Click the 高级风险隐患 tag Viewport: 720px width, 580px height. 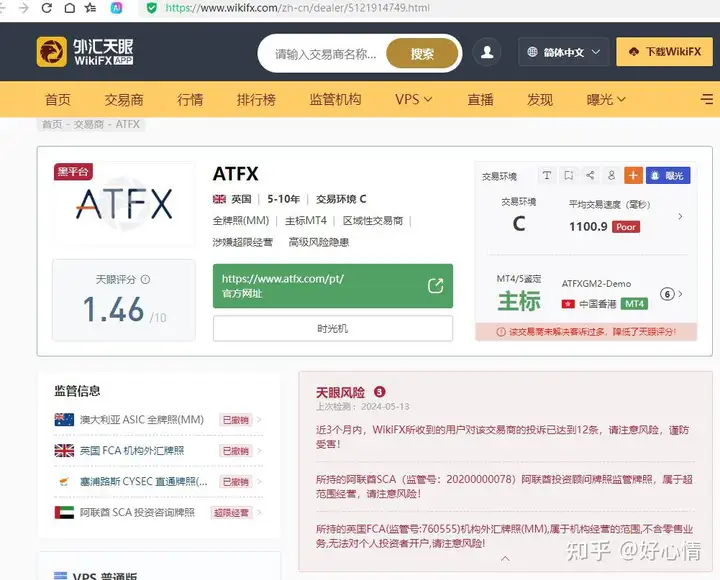coord(319,242)
